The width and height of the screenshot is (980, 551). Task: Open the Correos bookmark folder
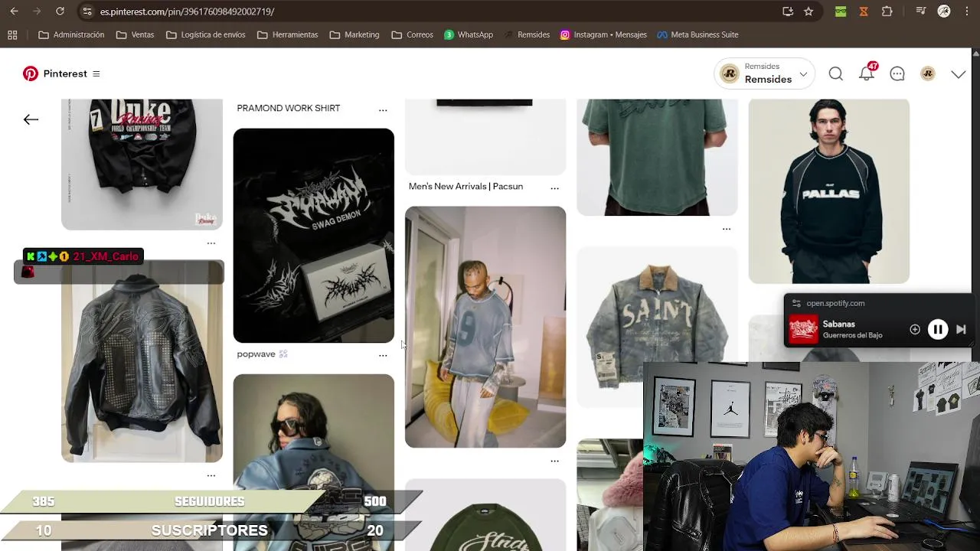[412, 34]
